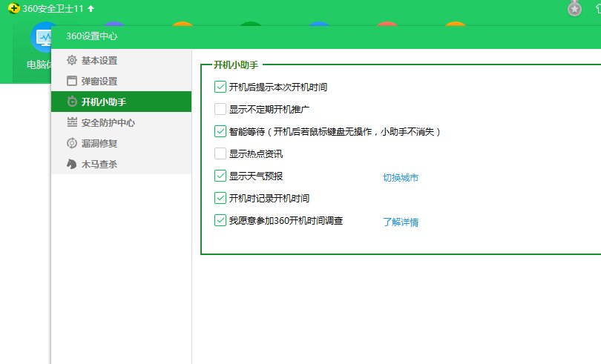Click the window icon beside 弹窗设置

pos(72,81)
